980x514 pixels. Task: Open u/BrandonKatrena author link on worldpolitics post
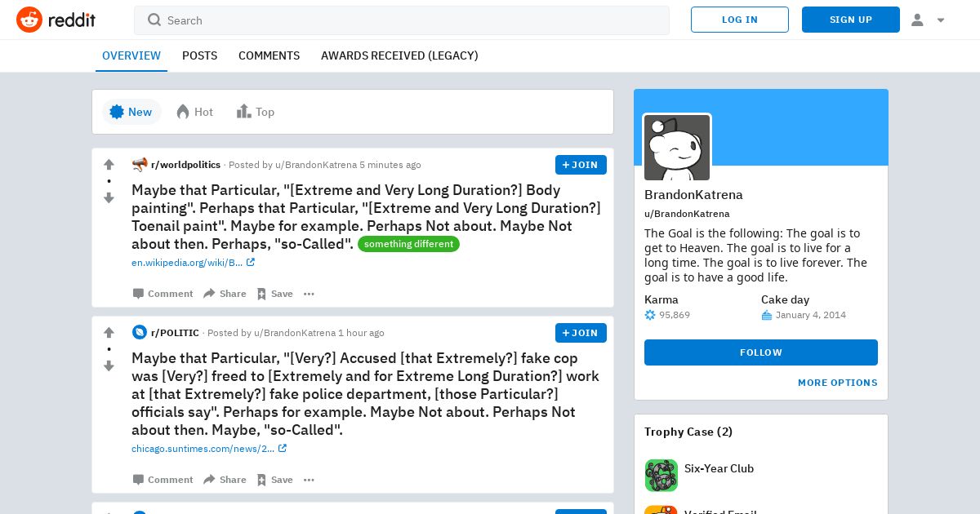(x=316, y=165)
